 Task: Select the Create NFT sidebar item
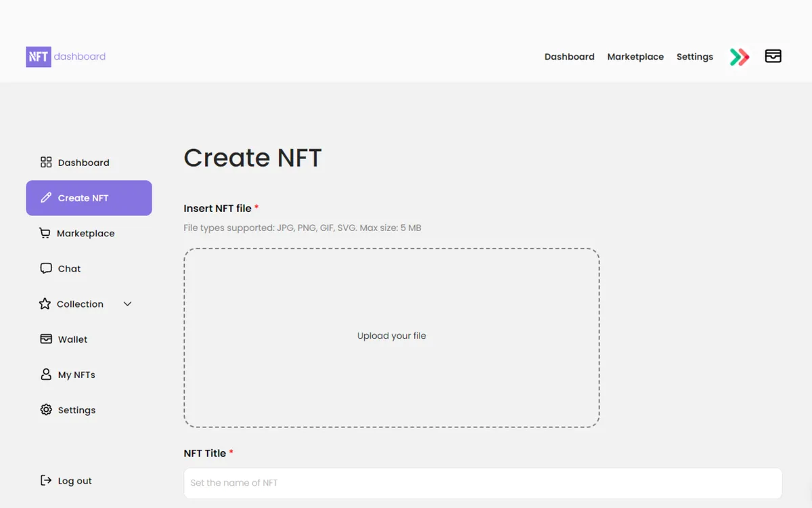(89, 198)
